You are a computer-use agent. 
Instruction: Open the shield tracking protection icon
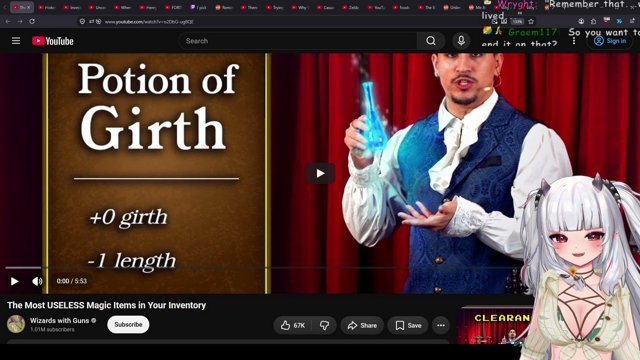coord(82,21)
